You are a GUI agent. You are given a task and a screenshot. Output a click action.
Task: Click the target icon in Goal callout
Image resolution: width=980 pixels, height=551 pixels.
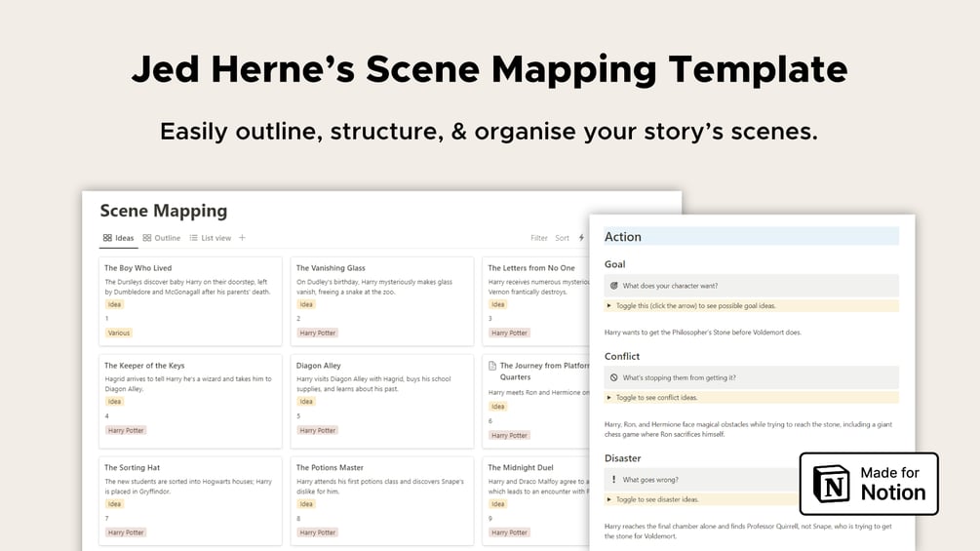click(613, 286)
